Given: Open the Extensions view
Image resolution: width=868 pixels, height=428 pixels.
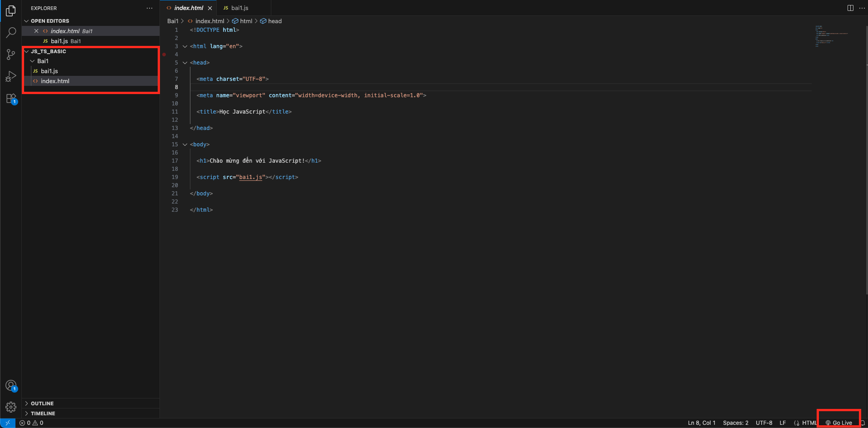Looking at the screenshot, I should pyautogui.click(x=11, y=99).
